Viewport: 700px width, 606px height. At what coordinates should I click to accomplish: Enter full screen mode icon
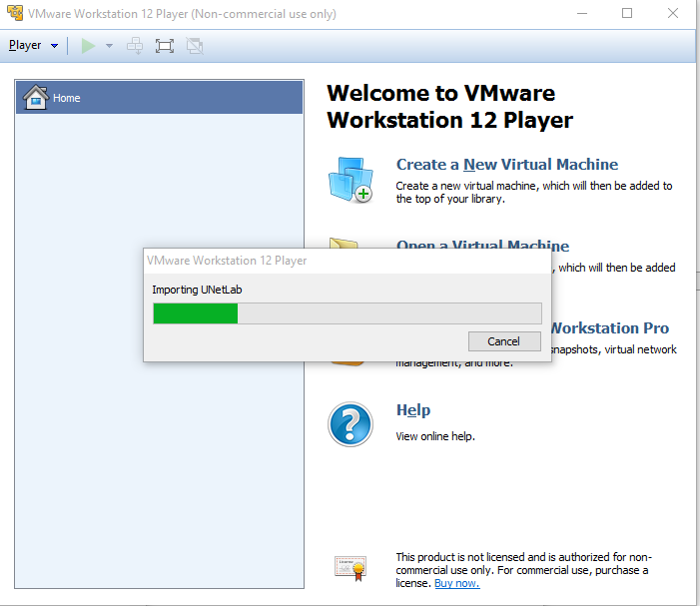(165, 46)
